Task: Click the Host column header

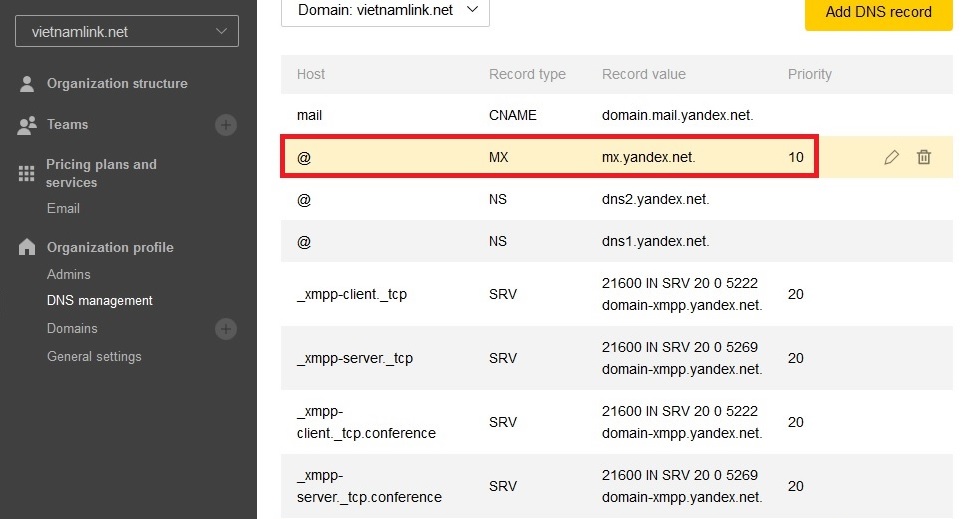Action: (311, 74)
